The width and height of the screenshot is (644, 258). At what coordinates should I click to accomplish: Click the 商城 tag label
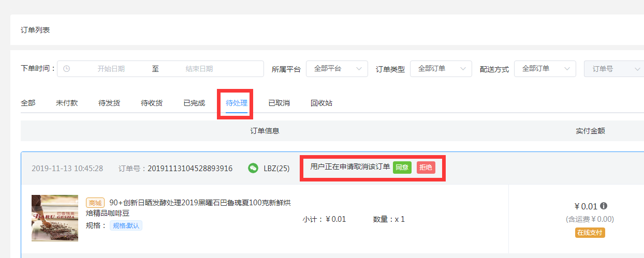[x=95, y=203]
